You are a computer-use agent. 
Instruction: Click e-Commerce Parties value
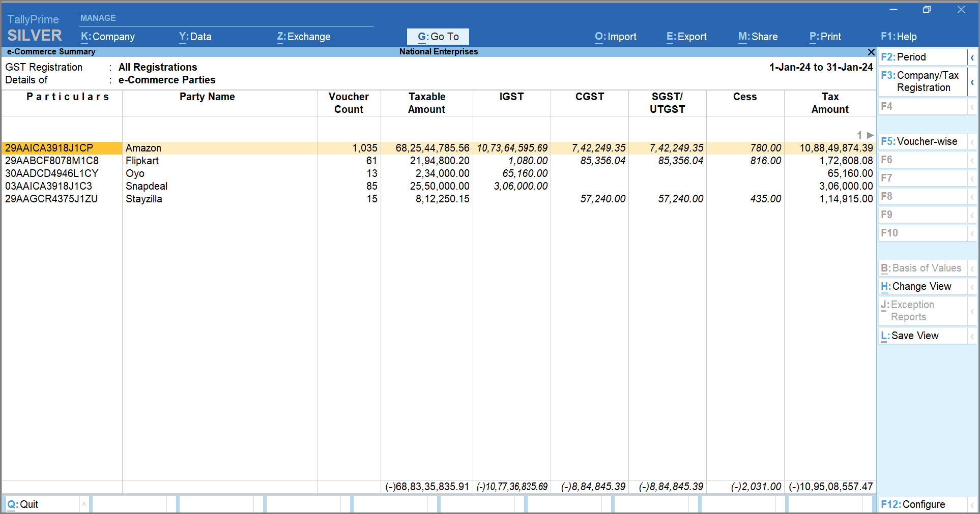pyautogui.click(x=167, y=80)
